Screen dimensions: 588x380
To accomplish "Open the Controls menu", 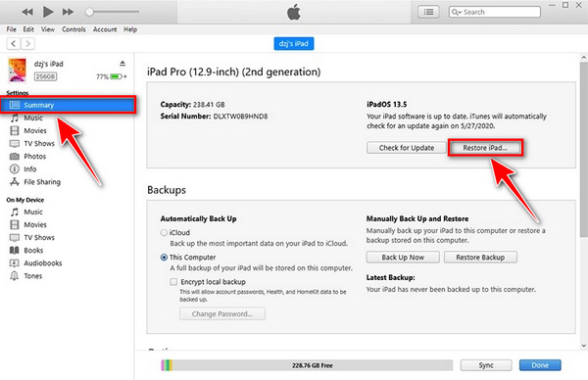I will coord(73,29).
